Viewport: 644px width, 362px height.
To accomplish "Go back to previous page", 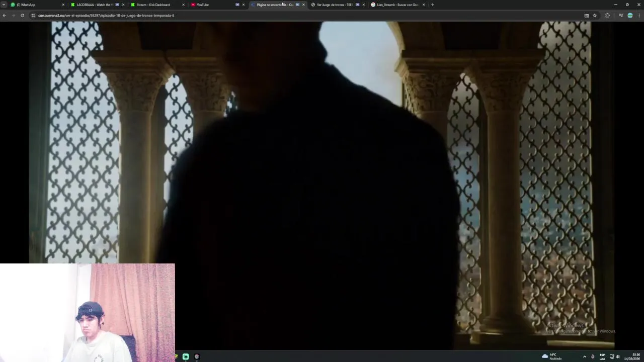I will pos(4,16).
